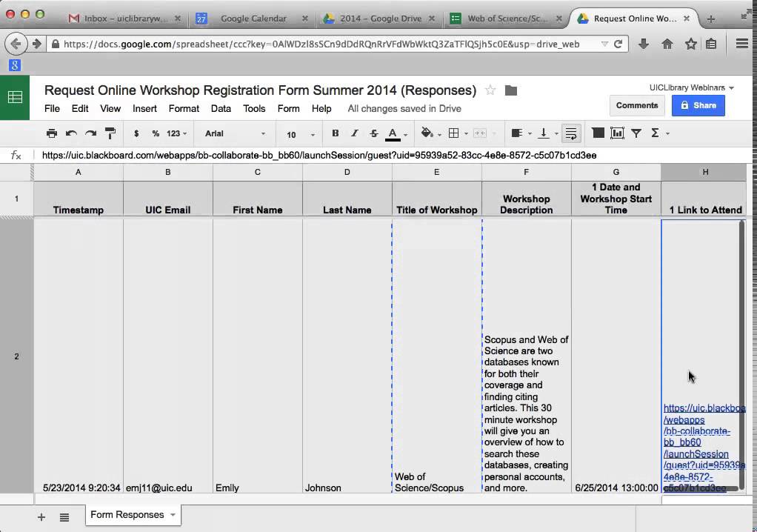Click the move to folder icon
Viewport: 757px width, 532px height.
[511, 90]
